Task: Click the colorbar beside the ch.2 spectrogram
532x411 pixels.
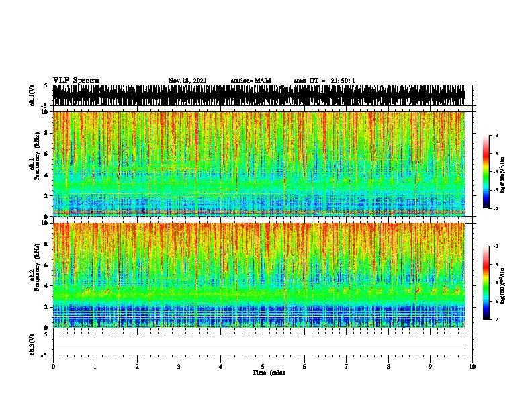Action: pyautogui.click(x=486, y=283)
